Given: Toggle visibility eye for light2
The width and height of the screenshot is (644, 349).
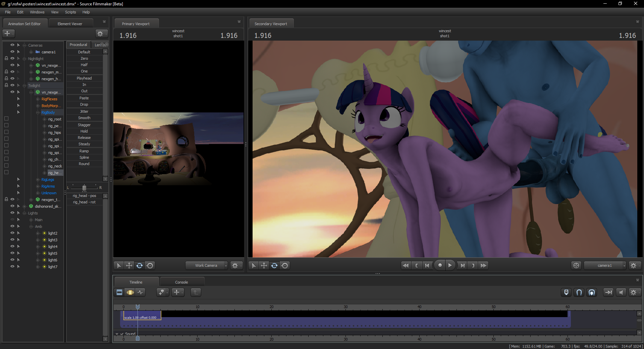Looking at the screenshot, I should [12, 233].
